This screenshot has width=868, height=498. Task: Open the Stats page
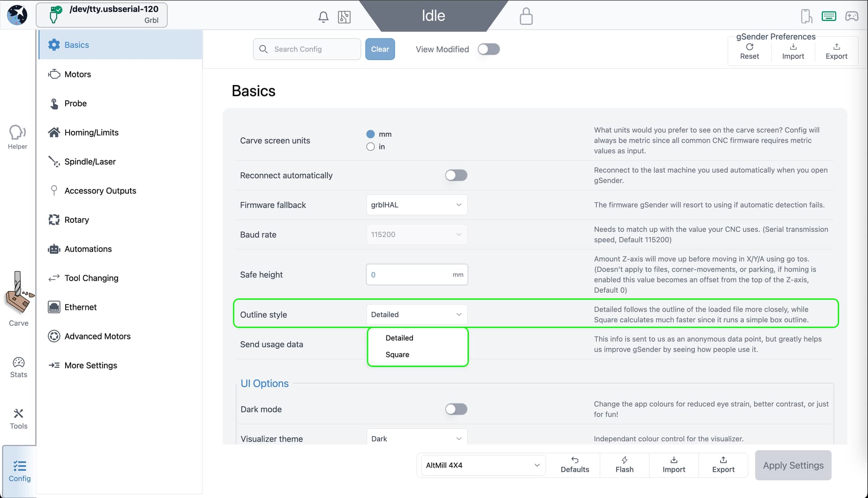[x=19, y=367]
